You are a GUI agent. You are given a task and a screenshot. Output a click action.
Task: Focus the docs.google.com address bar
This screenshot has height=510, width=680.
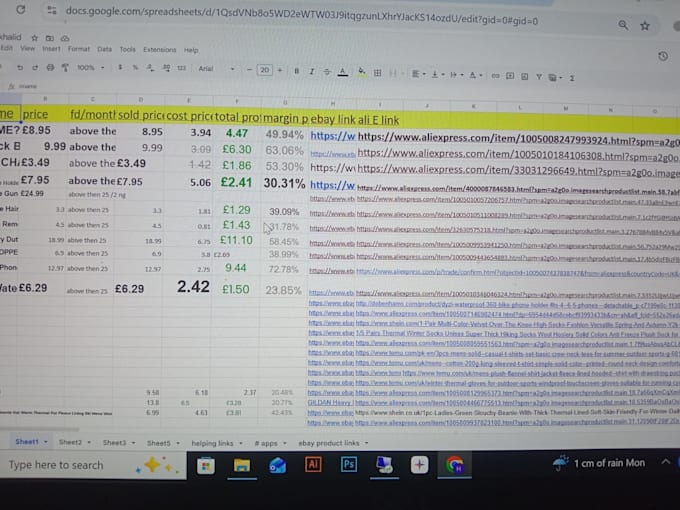(x=301, y=16)
